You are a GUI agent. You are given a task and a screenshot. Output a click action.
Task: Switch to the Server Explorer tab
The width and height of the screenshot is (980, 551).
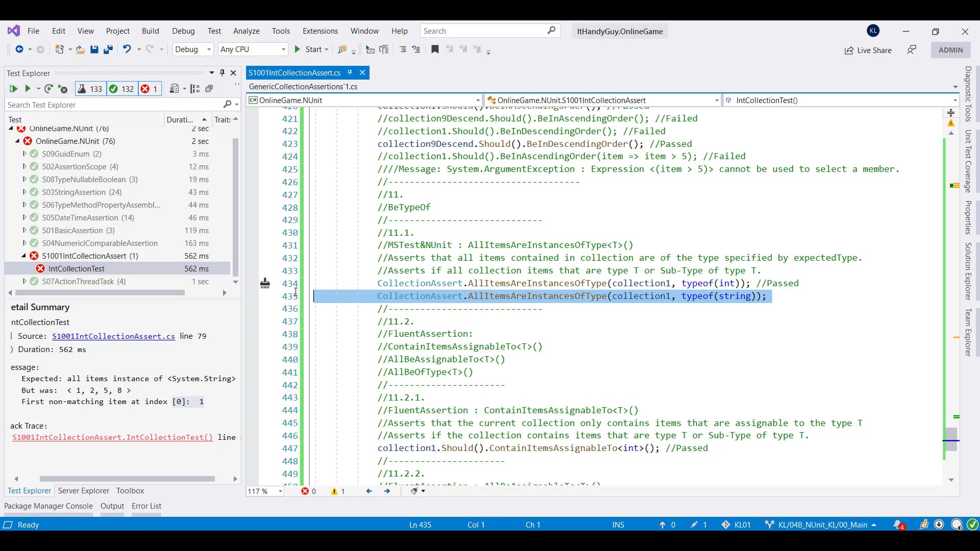[x=83, y=491]
